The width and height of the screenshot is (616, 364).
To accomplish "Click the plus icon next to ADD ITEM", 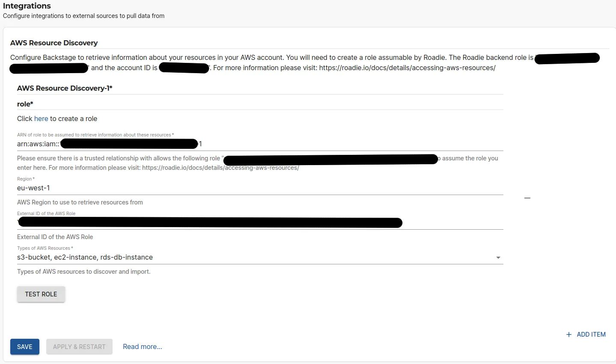I will [569, 334].
